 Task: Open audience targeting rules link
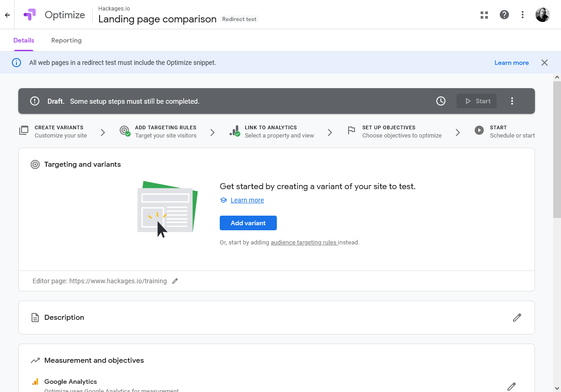pyautogui.click(x=304, y=243)
